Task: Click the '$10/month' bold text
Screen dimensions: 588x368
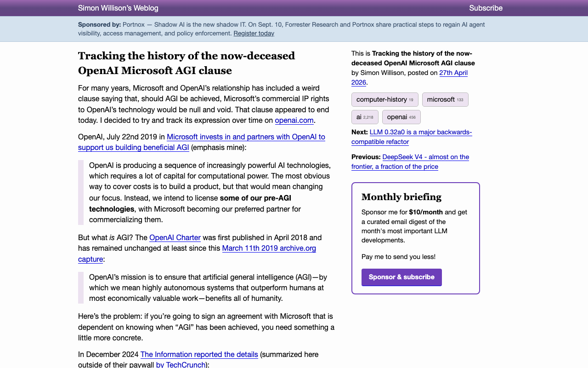Action: (426, 212)
